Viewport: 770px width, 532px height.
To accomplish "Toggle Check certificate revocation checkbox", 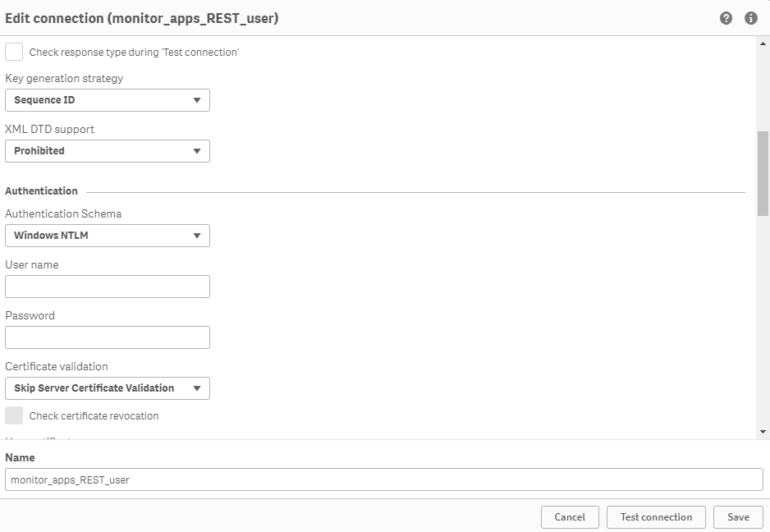I will pyautogui.click(x=14, y=415).
